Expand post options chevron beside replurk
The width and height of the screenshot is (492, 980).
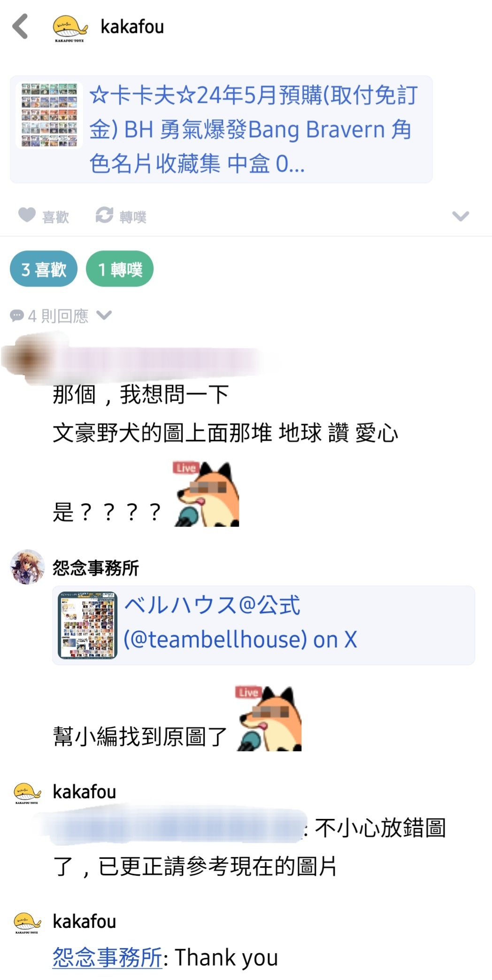[x=461, y=216]
